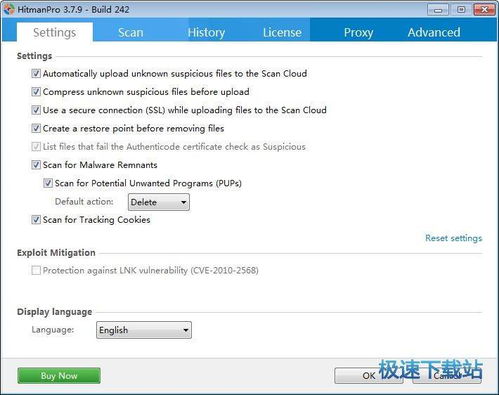Open the Default action Delete dropdown

[159, 202]
